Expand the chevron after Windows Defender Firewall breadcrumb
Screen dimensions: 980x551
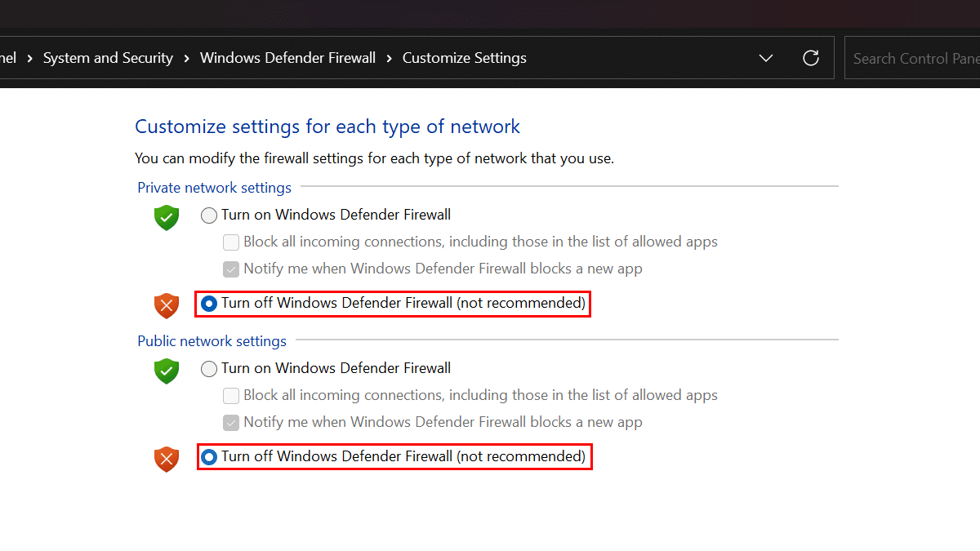[389, 58]
